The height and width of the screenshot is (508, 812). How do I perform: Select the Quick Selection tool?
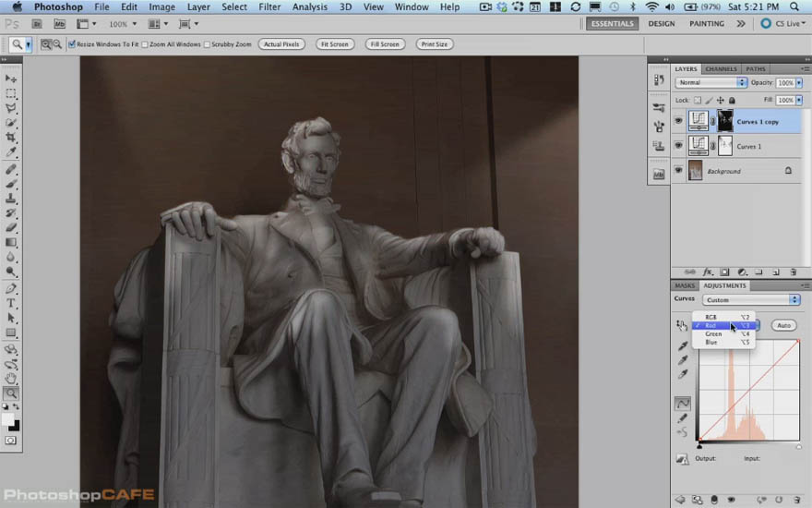(x=10, y=122)
